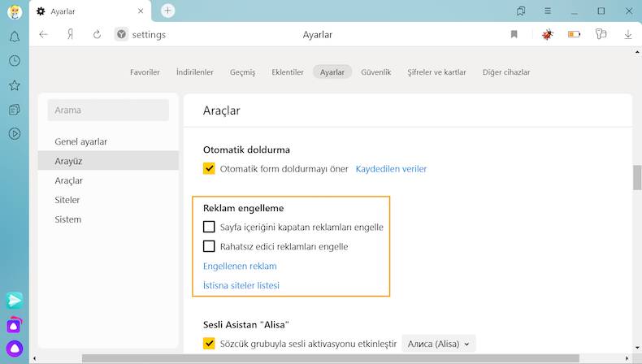Open a new tab with plus button
This screenshot has height=364, width=642.
point(168,11)
